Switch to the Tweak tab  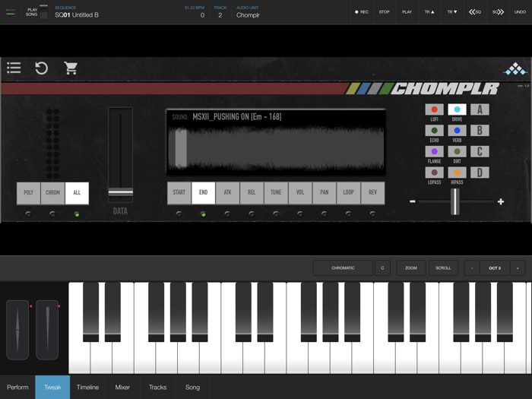52,387
